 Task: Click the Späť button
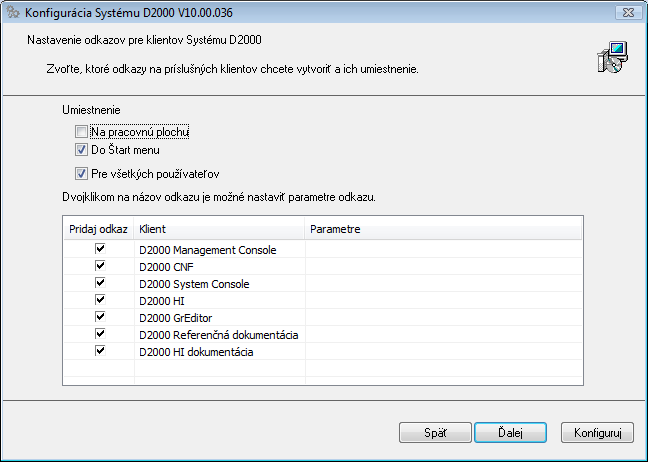[x=435, y=433]
